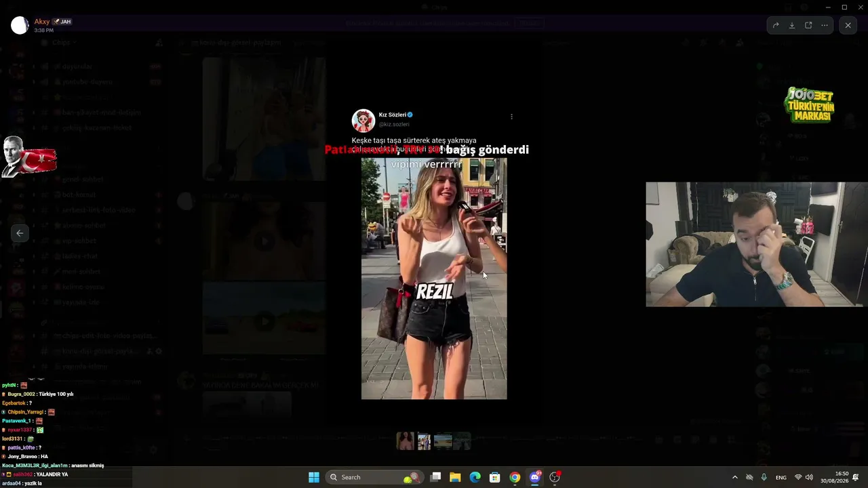The width and height of the screenshot is (868, 488).
Task: Select the first thumbnail in the image strip
Action: click(x=405, y=441)
